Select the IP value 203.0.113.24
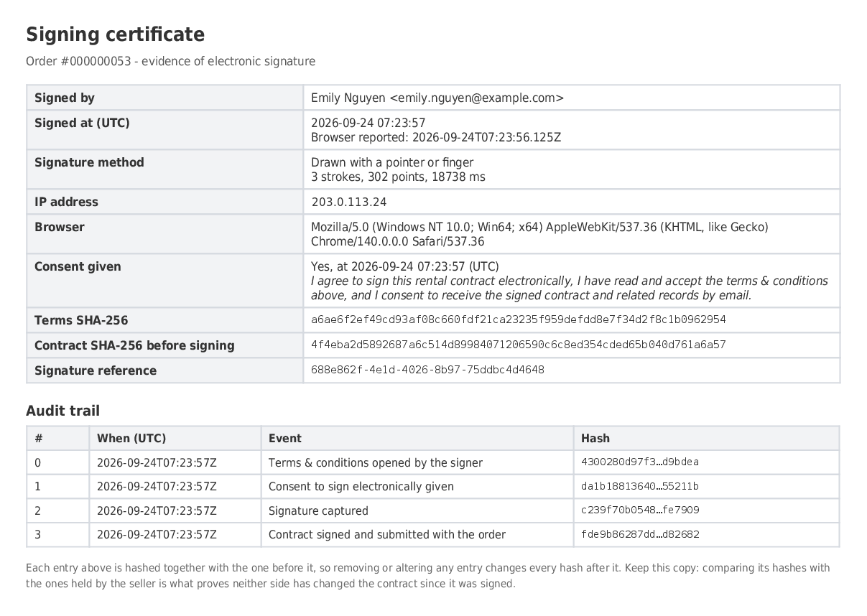This screenshot has height=616, width=867. click(x=349, y=202)
